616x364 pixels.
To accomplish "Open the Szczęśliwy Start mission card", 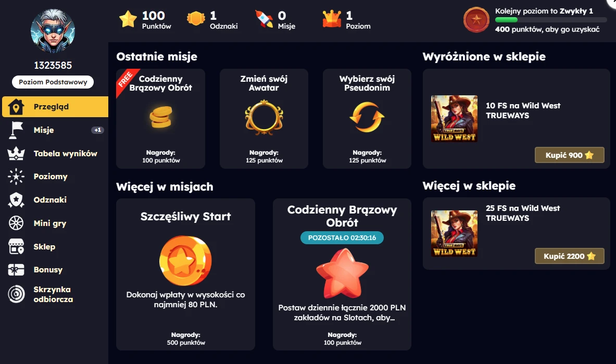I will [185, 274].
